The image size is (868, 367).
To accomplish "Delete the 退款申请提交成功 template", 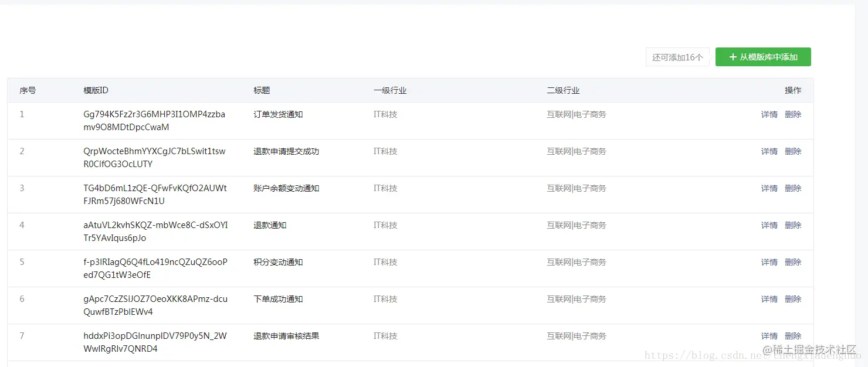I will [x=793, y=151].
